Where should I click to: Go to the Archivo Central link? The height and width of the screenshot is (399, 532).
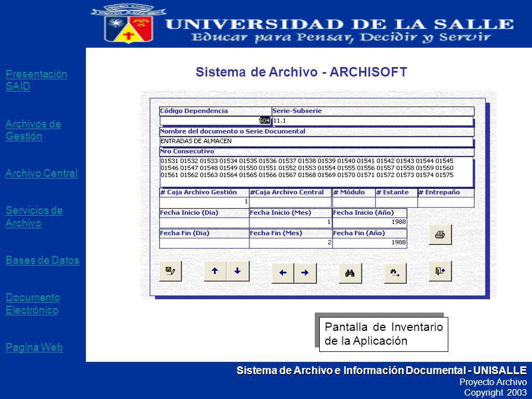click(x=42, y=173)
